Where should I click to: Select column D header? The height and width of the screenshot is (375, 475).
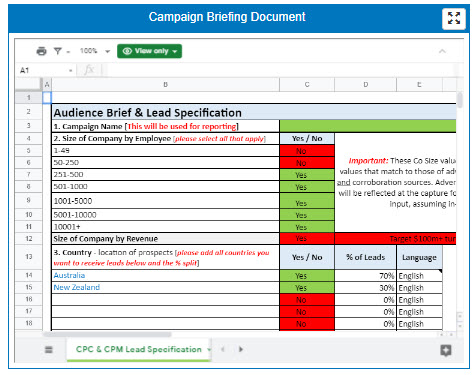(366, 85)
